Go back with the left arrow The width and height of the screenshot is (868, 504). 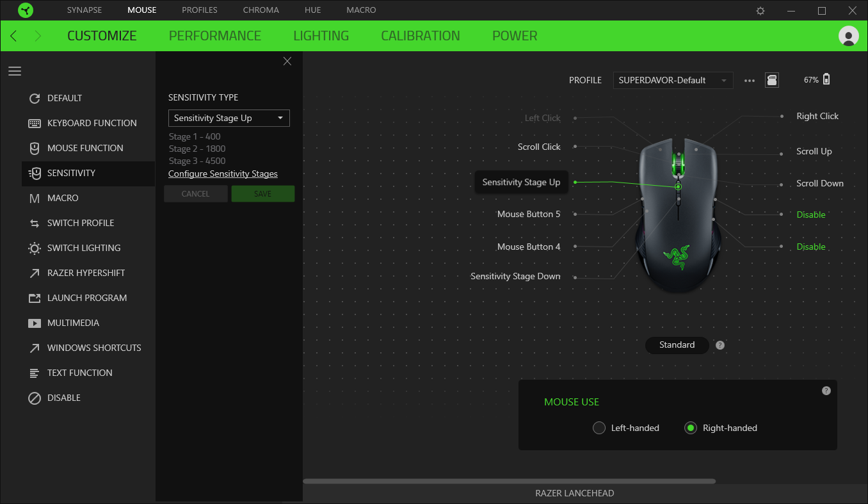[x=13, y=36]
